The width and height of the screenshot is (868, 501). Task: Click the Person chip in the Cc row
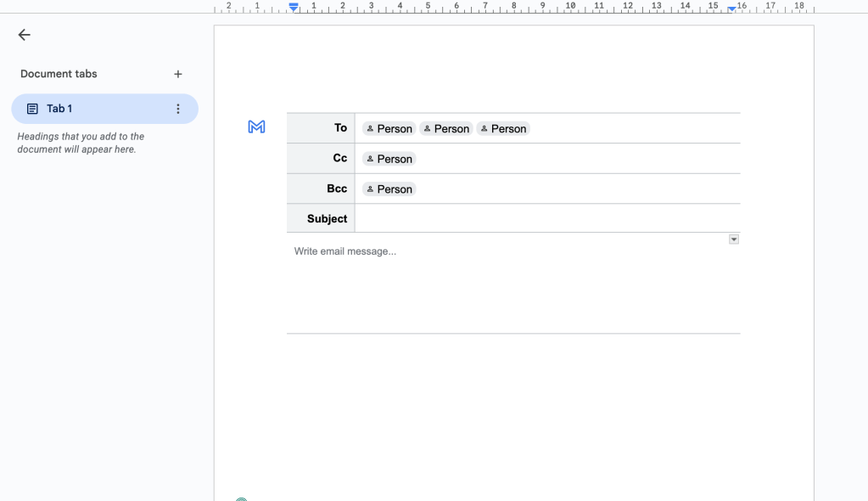point(389,159)
